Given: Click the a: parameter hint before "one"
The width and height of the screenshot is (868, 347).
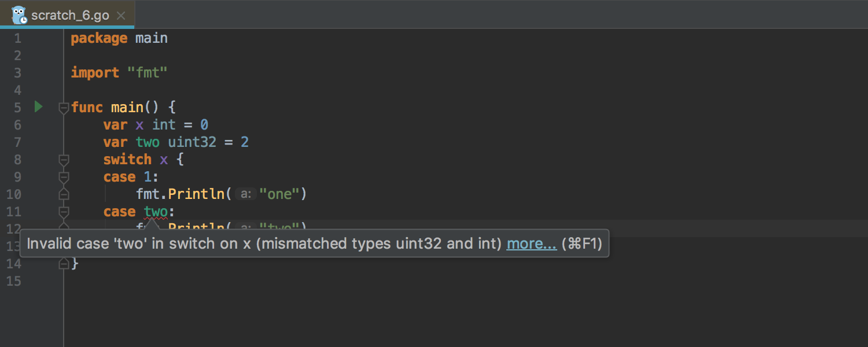Looking at the screenshot, I should coord(246,194).
